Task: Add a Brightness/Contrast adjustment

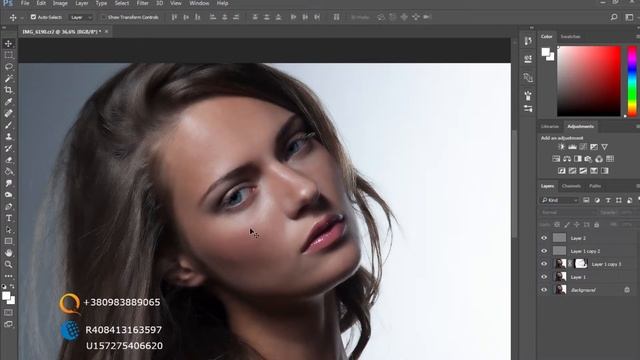Action: click(x=562, y=147)
